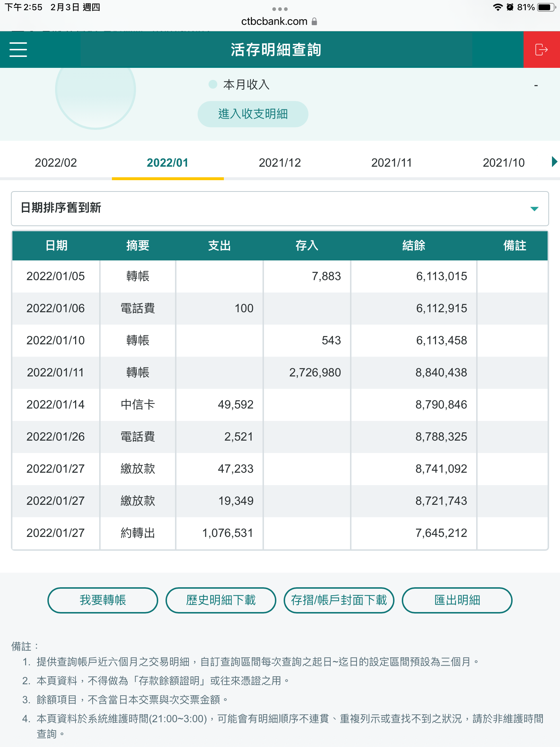This screenshot has width=560, height=747.
Task: Click the 我要轉帳 button
Action: (x=103, y=600)
